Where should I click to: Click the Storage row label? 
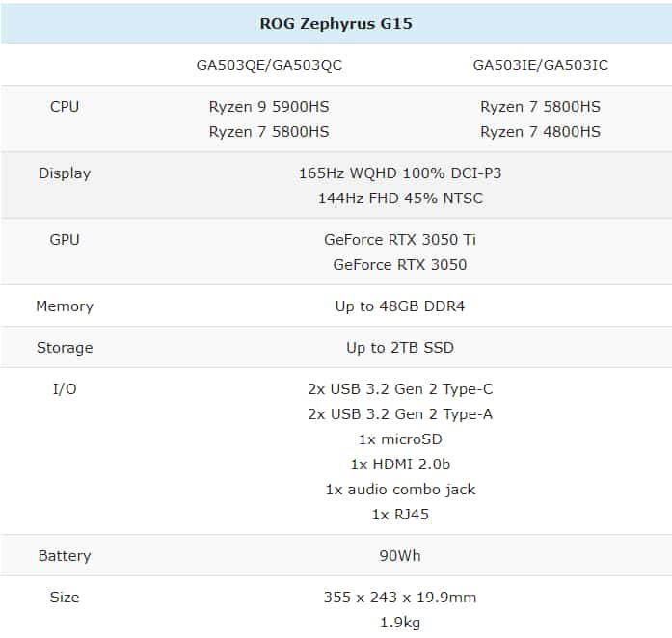tap(65, 348)
